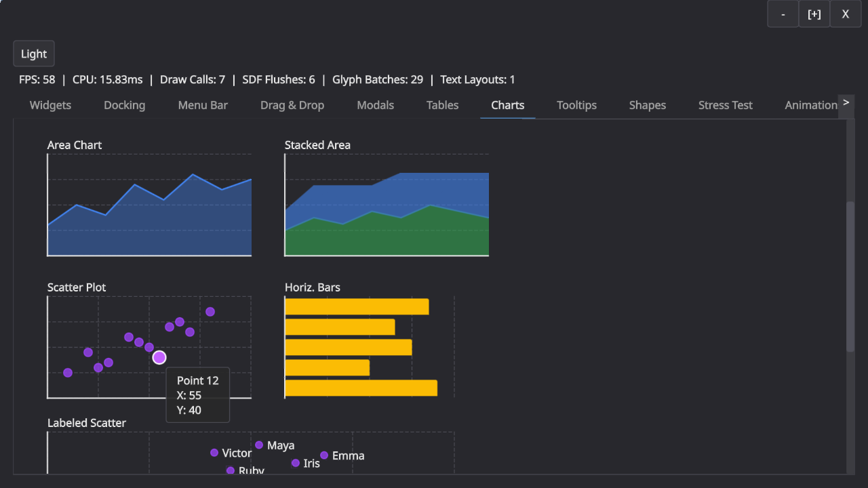This screenshot has height=488, width=868.
Task: Switch to the Shapes tab
Action: tap(647, 105)
